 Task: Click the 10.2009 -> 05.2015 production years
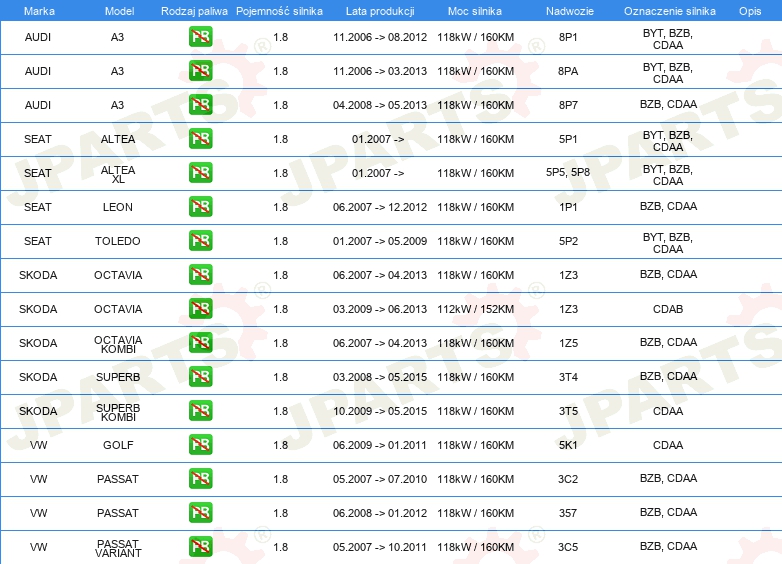[380, 411]
